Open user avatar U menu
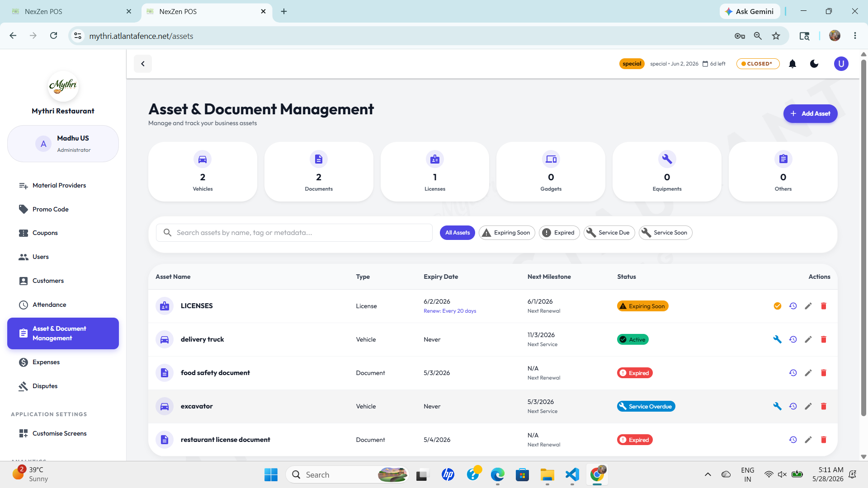This screenshot has width=868, height=488. tap(841, 64)
